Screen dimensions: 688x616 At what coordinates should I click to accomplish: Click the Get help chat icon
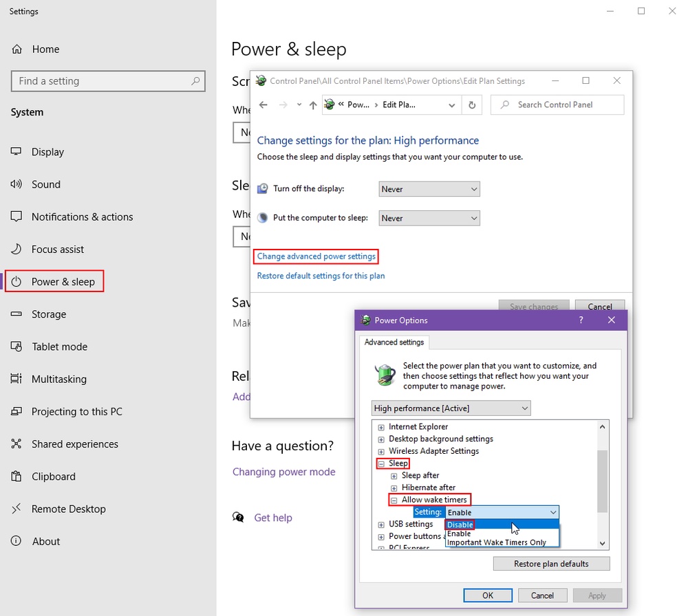pos(238,518)
